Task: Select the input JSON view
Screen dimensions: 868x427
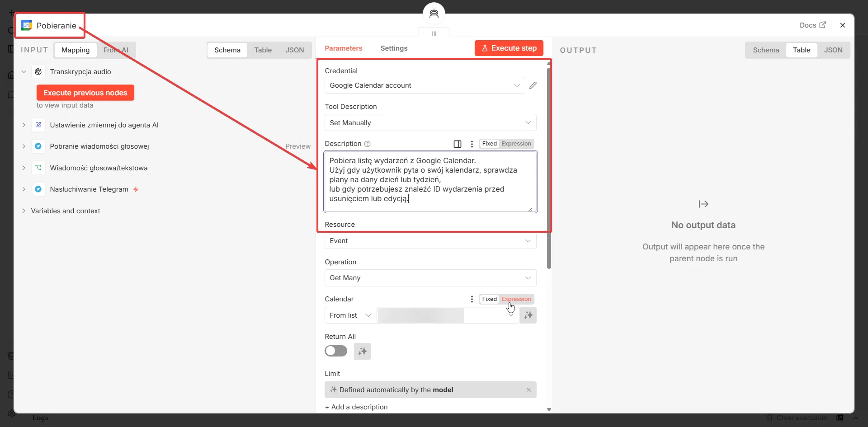Action: pyautogui.click(x=294, y=50)
